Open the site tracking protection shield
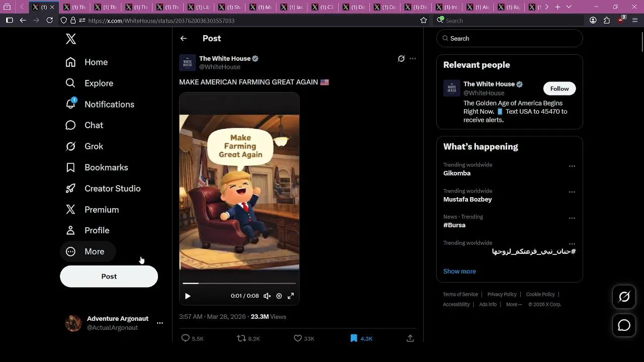644x362 pixels. coord(63,20)
